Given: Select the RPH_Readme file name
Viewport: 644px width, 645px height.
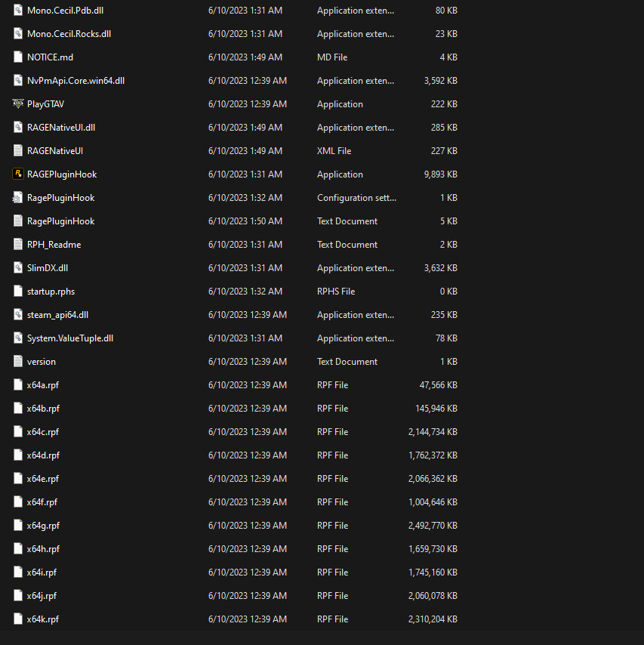Looking at the screenshot, I should pyautogui.click(x=54, y=245).
